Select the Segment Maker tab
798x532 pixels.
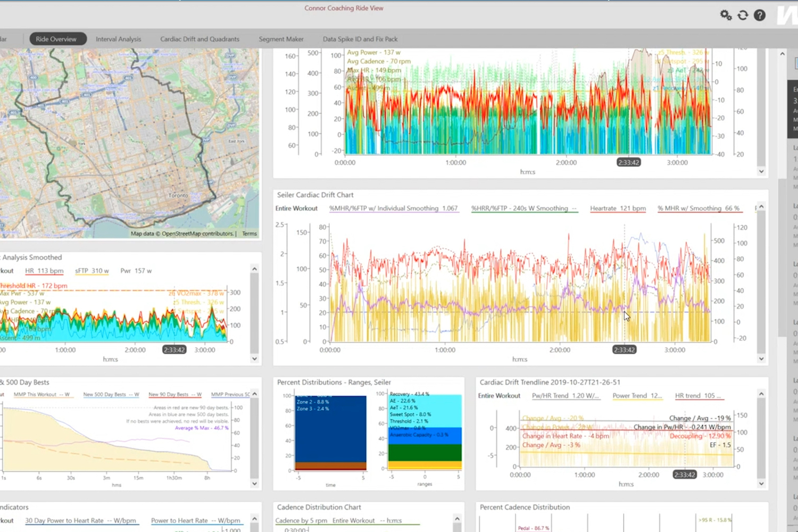coord(281,39)
